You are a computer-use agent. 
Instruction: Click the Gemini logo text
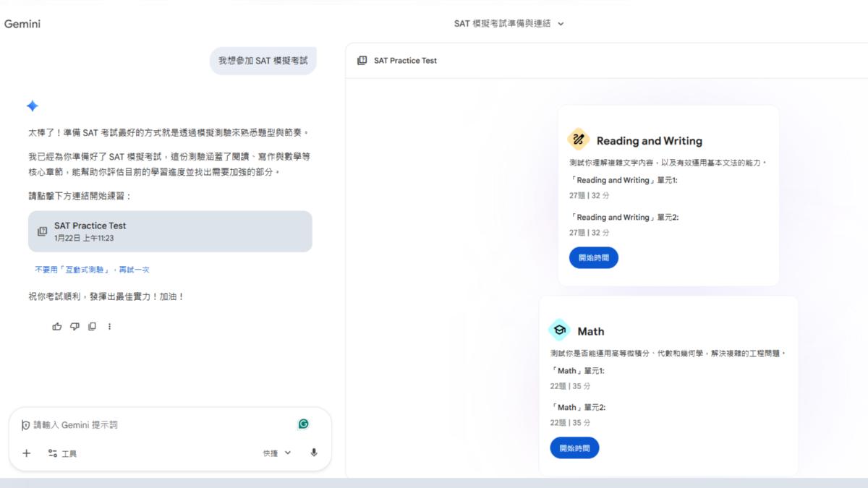[x=22, y=24]
